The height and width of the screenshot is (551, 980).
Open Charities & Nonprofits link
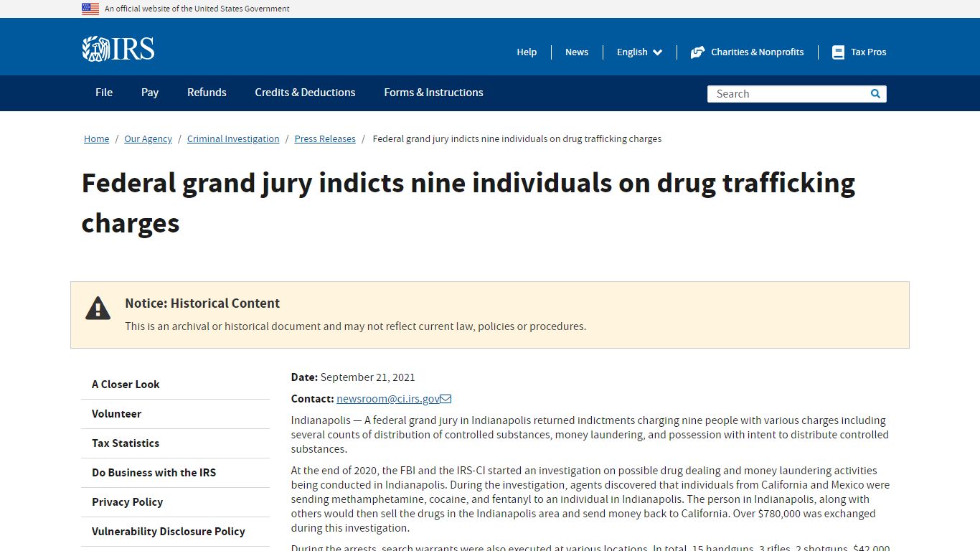tap(757, 52)
